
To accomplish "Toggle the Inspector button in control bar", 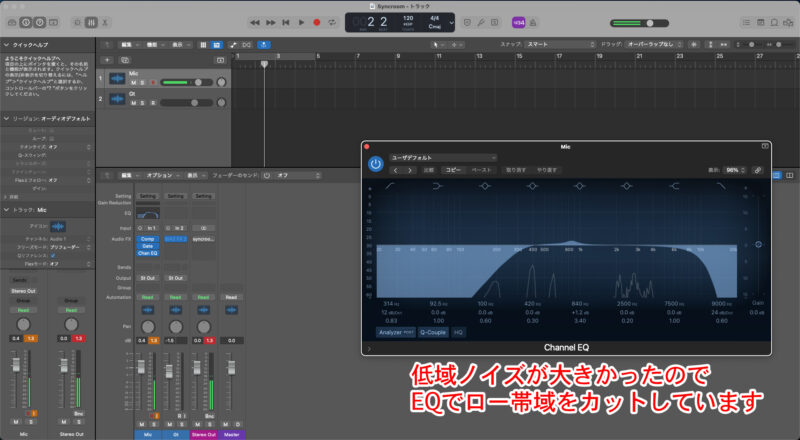I will click(26, 22).
